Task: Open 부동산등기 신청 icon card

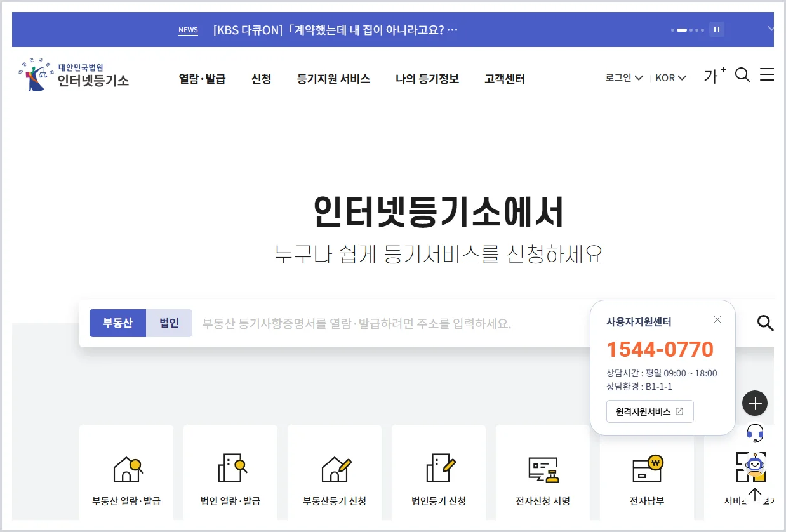Action: 335,472
